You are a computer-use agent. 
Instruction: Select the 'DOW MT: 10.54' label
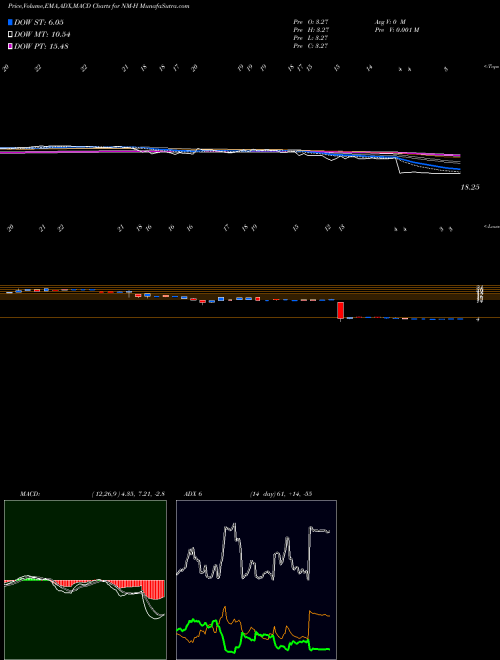point(41,35)
